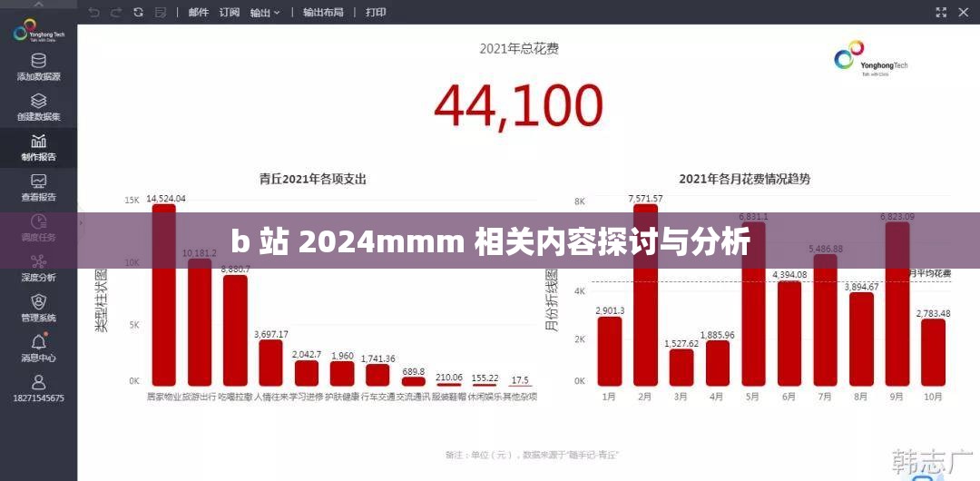This screenshot has height=481, width=980.
Task: Click the 青丘2021年各项支出 chart title
Action: click(313, 180)
